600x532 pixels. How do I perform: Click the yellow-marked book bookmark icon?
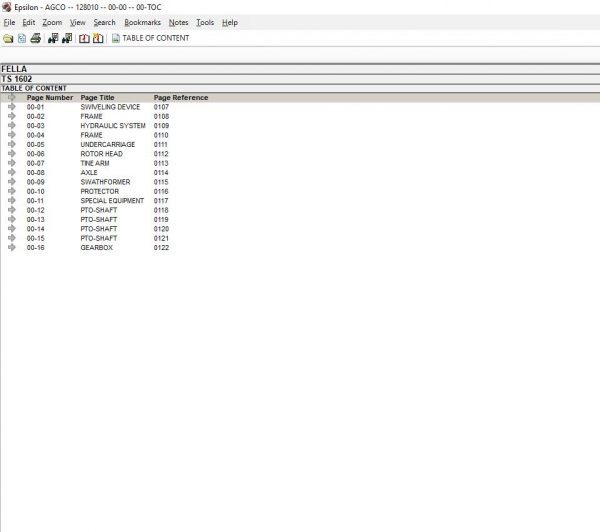coord(98,38)
